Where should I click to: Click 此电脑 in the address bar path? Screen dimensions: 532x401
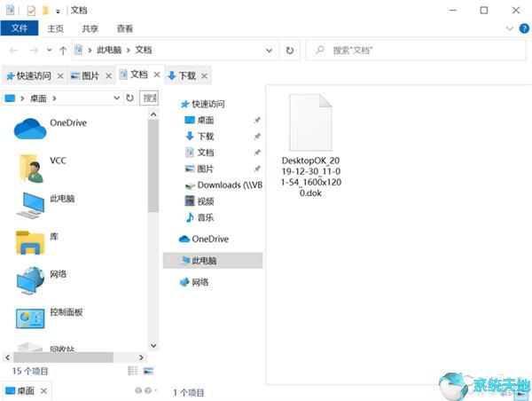pyautogui.click(x=109, y=51)
